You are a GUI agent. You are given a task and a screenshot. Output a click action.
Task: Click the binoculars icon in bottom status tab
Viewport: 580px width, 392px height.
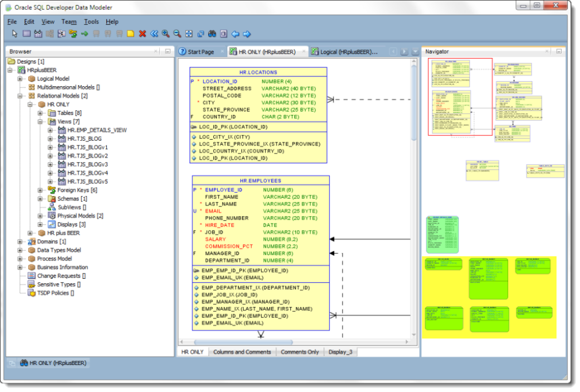click(24, 363)
